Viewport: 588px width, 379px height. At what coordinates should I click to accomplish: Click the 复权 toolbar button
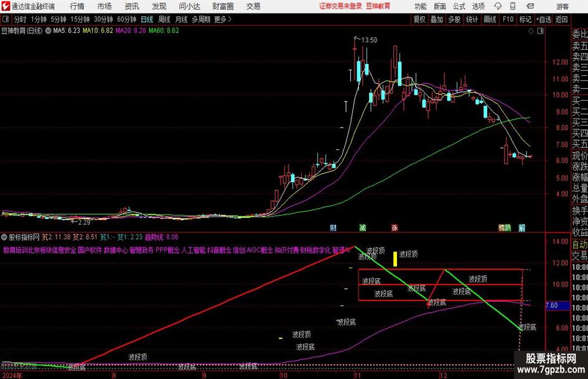(x=419, y=19)
